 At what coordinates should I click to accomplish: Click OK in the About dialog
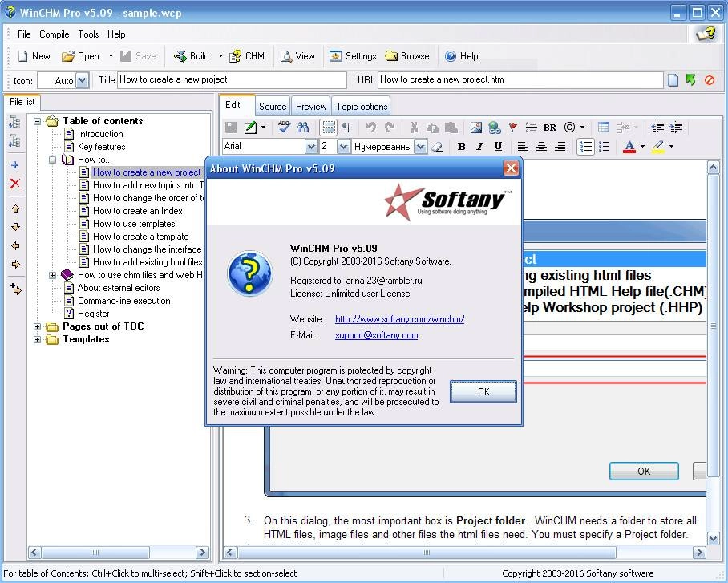(483, 391)
